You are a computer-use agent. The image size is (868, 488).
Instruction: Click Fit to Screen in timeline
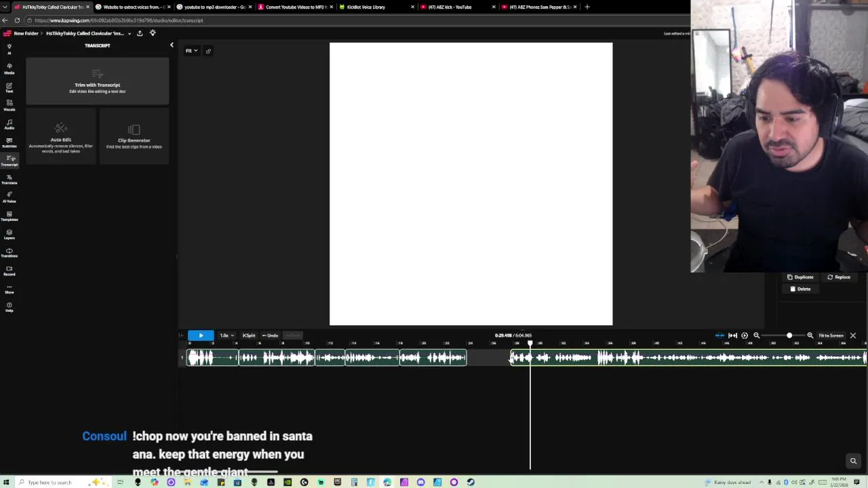831,335
